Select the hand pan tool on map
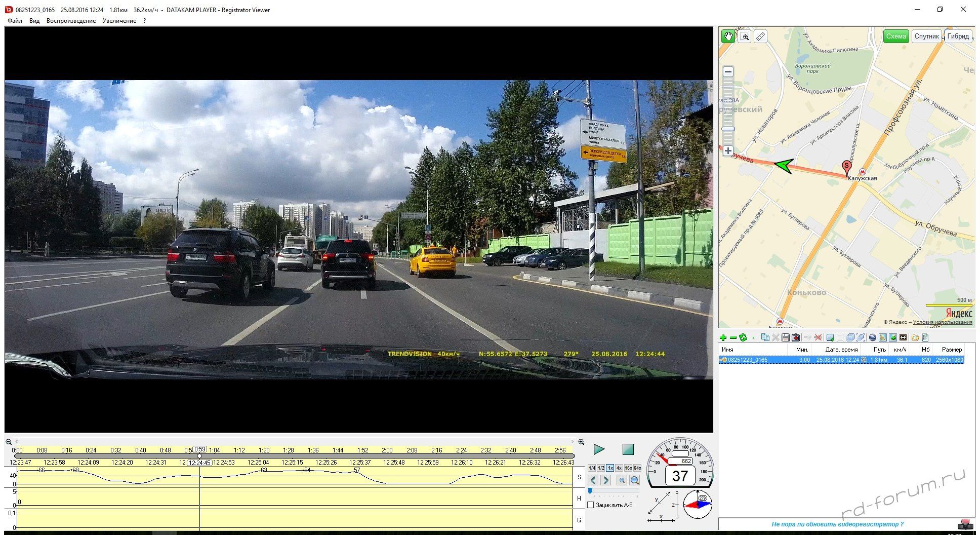Screen dimensions: 980x535 728,36
